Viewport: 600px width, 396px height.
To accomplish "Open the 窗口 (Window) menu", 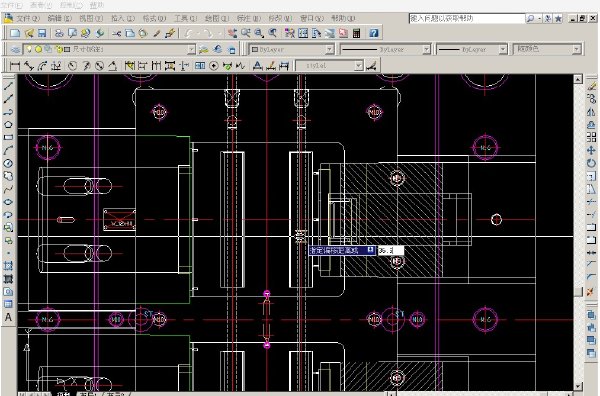I will [x=312, y=18].
